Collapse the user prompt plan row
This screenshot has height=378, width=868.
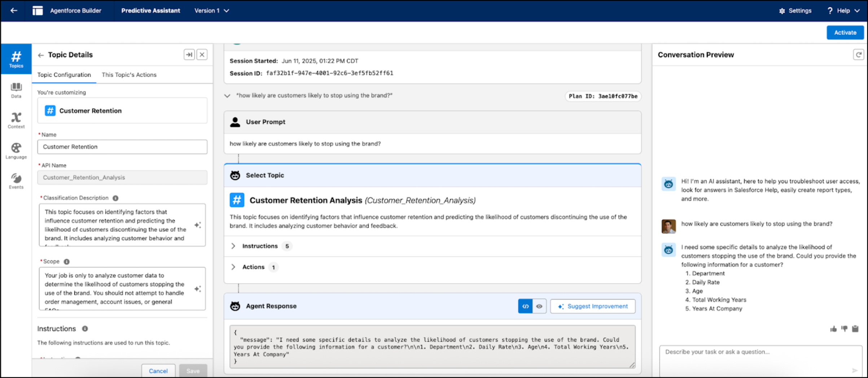[227, 96]
